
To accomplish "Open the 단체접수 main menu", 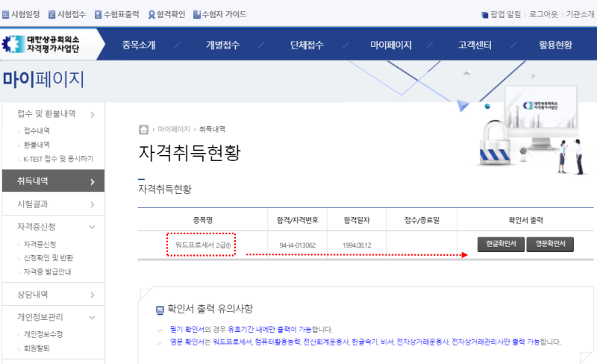I will point(307,45).
